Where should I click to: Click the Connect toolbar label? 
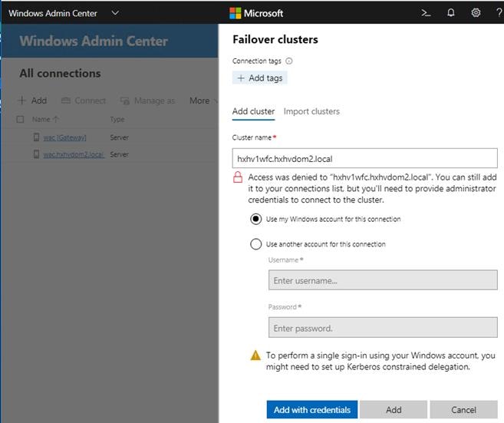click(90, 101)
